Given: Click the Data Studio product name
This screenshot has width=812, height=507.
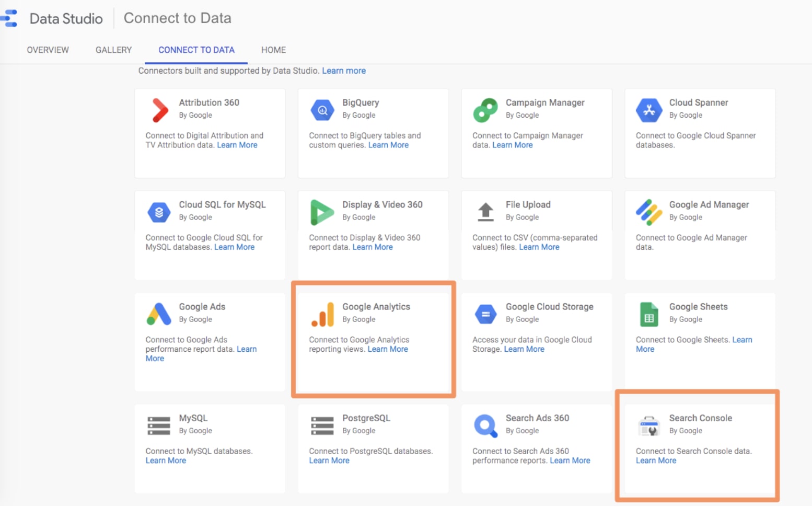Looking at the screenshot, I should click(66, 19).
